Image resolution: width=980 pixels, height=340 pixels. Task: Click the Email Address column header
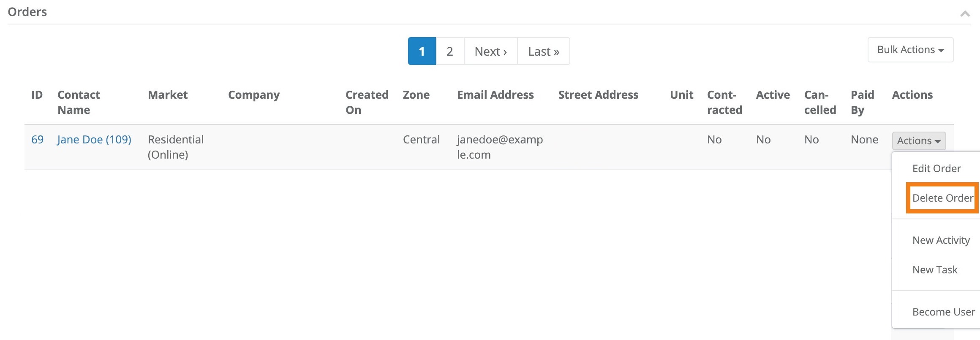[495, 95]
